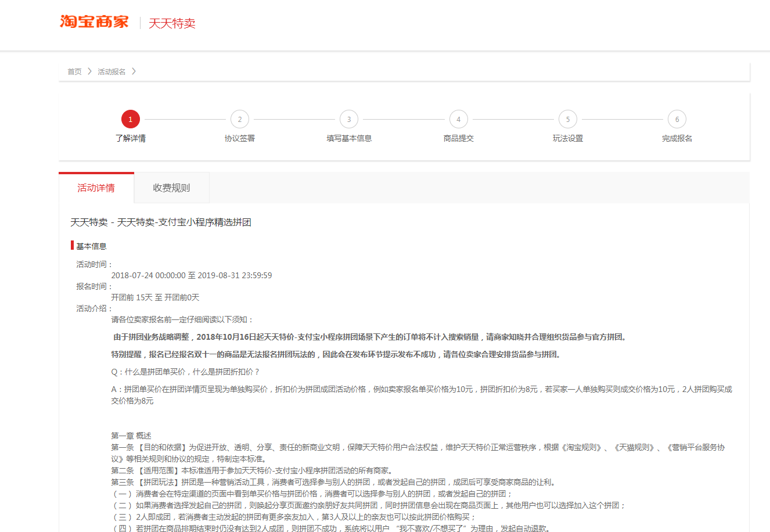770x532 pixels.
Task: Click answer paragraph starting A：拼团单买价
Action: (x=422, y=395)
